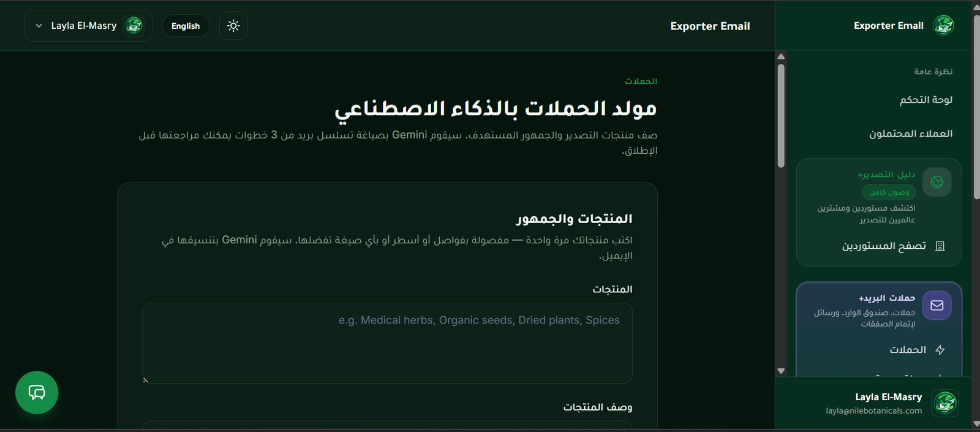This screenshot has width=980, height=432.
Task: Click the globe icon of دليل التصدير+ card
Action: pyautogui.click(x=937, y=182)
